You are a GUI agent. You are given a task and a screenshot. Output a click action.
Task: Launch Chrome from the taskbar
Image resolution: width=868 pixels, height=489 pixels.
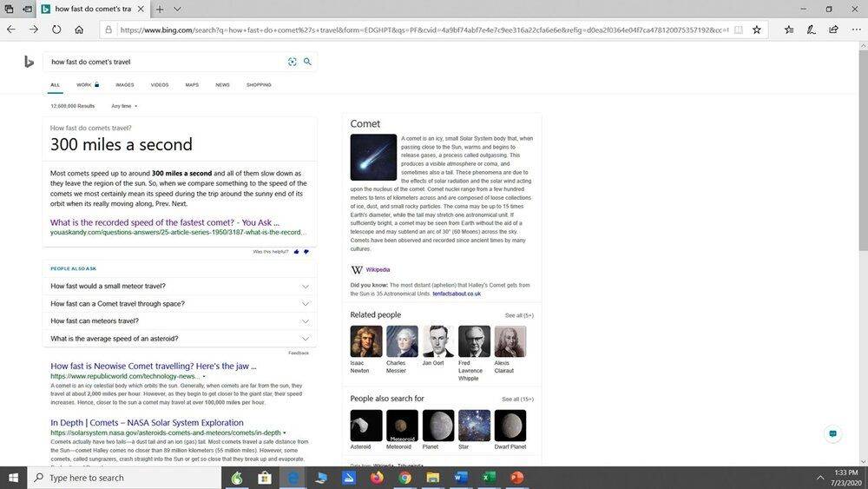(x=405, y=478)
